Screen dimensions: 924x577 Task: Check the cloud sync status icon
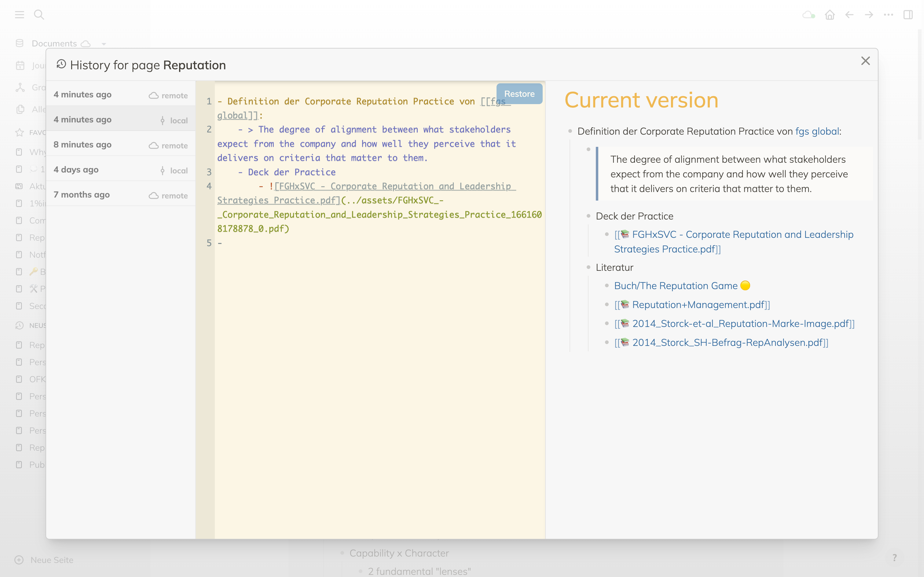coord(808,15)
